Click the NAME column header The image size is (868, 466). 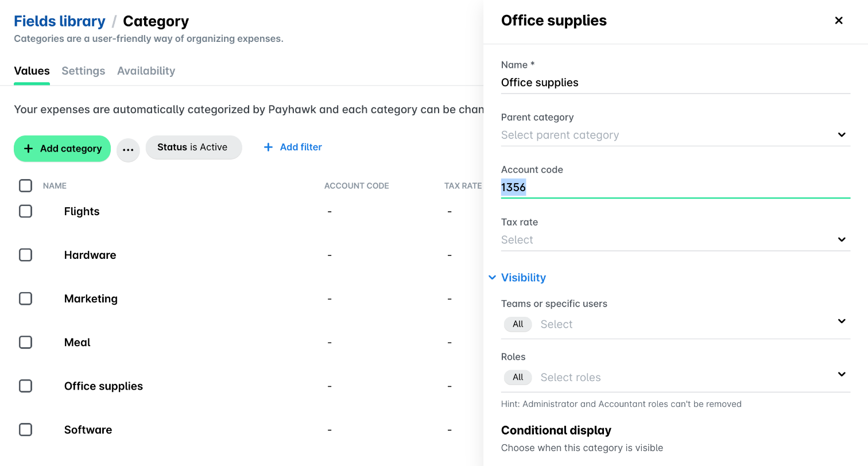coord(55,186)
